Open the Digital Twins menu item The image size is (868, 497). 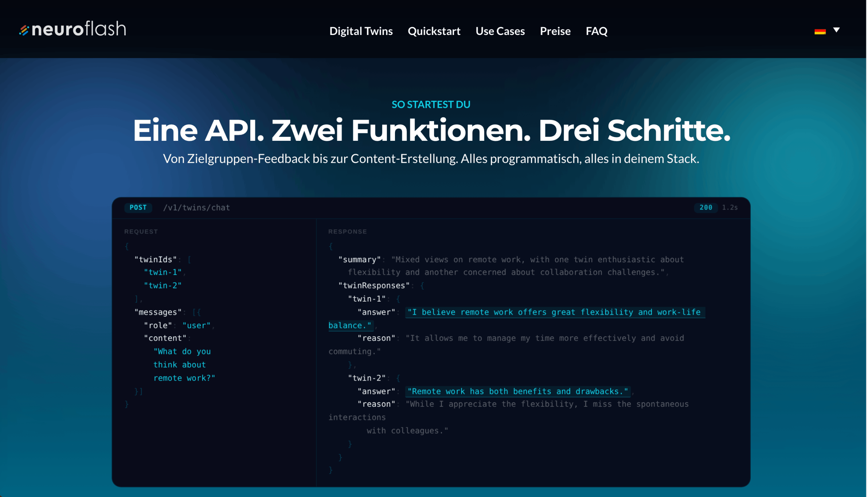(x=361, y=31)
